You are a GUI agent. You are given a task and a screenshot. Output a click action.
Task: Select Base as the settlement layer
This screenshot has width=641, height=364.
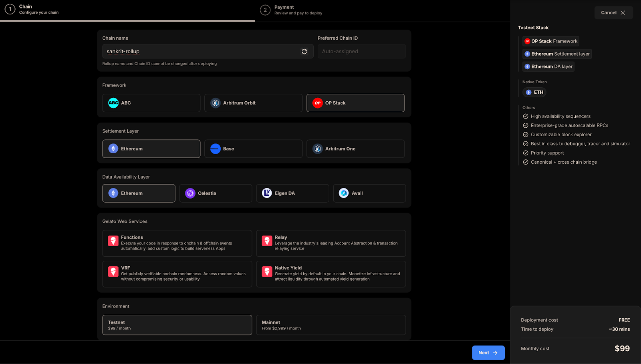[x=253, y=149]
